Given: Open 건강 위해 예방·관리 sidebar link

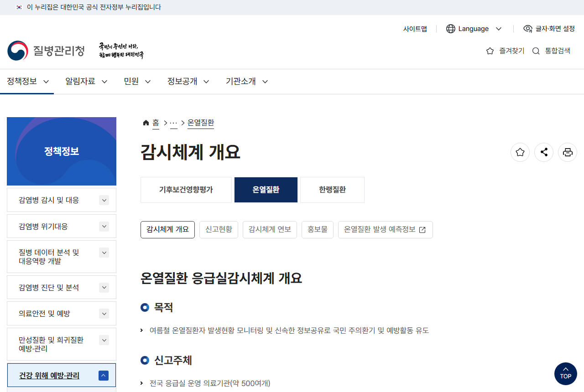Looking at the screenshot, I should (49, 376).
